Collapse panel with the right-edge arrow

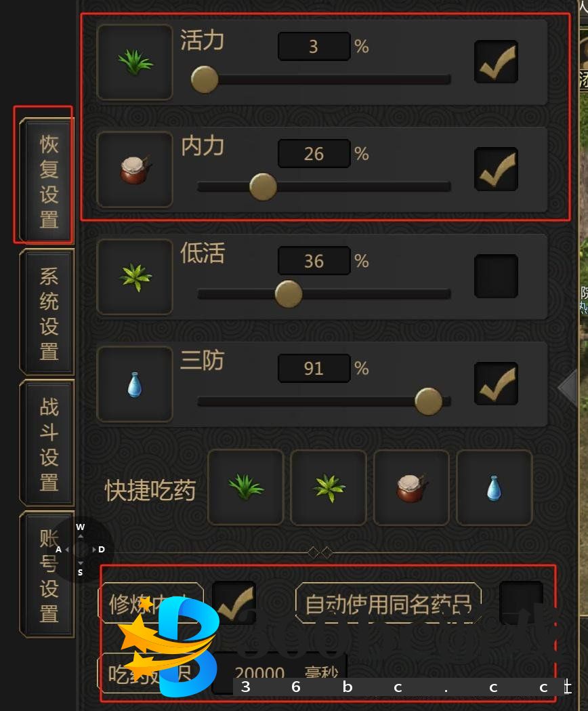(567, 388)
